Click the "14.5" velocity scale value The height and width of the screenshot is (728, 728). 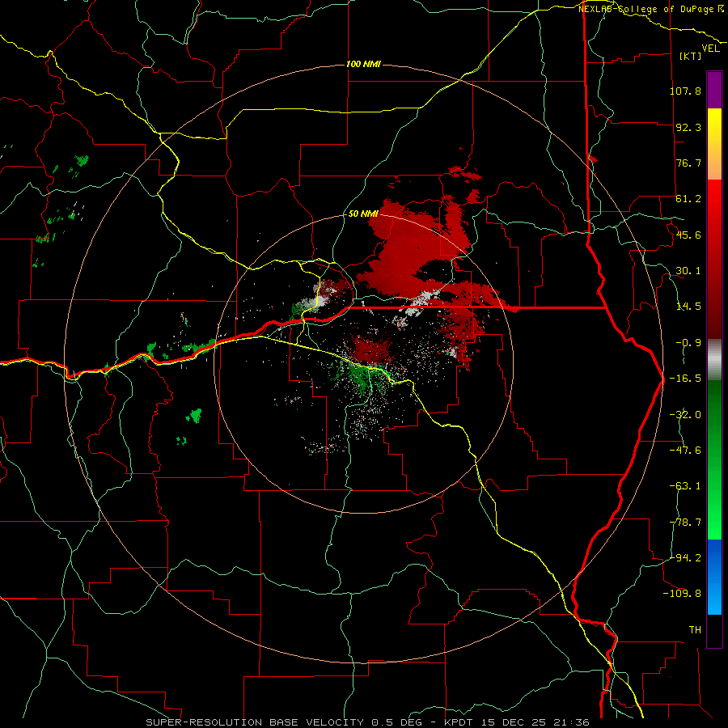688,307
